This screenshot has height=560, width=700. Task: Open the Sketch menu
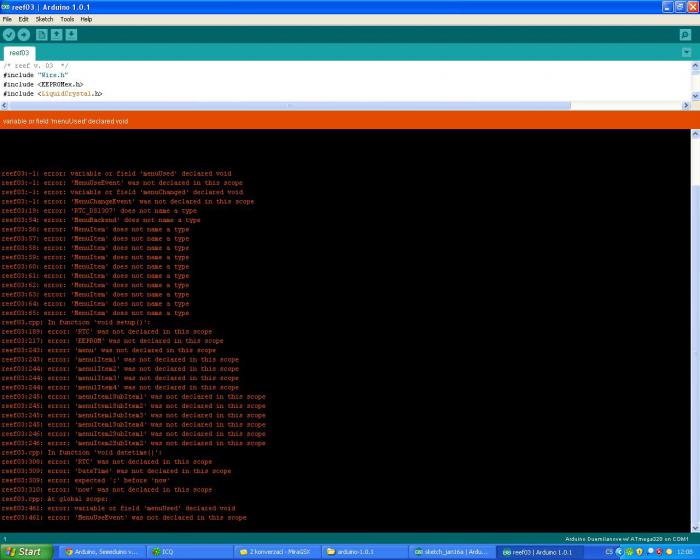(44, 19)
